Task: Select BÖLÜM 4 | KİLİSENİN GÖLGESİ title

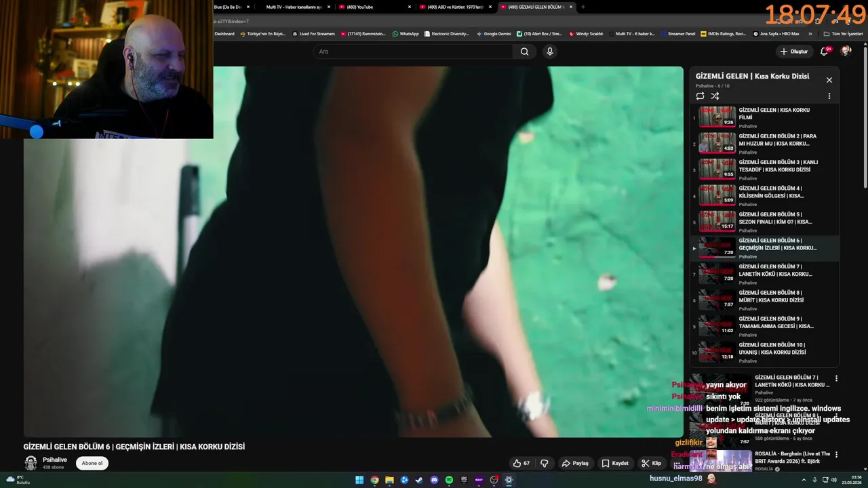Action: coord(772,192)
